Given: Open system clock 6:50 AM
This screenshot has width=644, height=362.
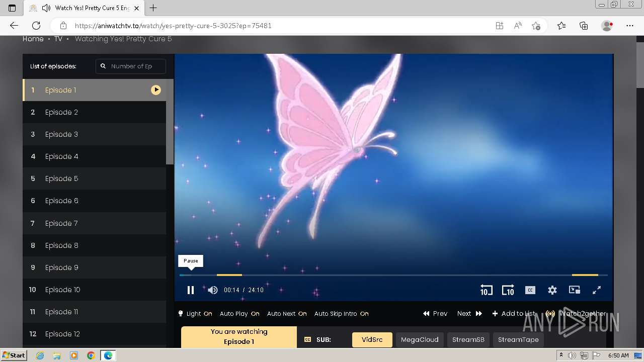Looking at the screenshot, I should click(618, 355).
